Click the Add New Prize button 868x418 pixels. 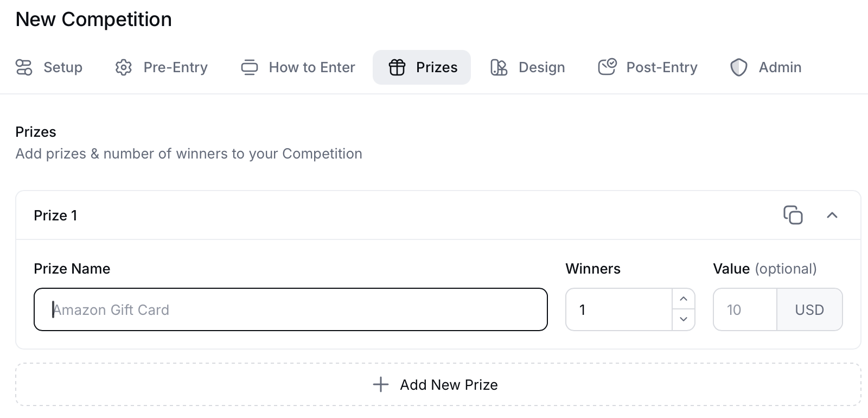tap(438, 384)
